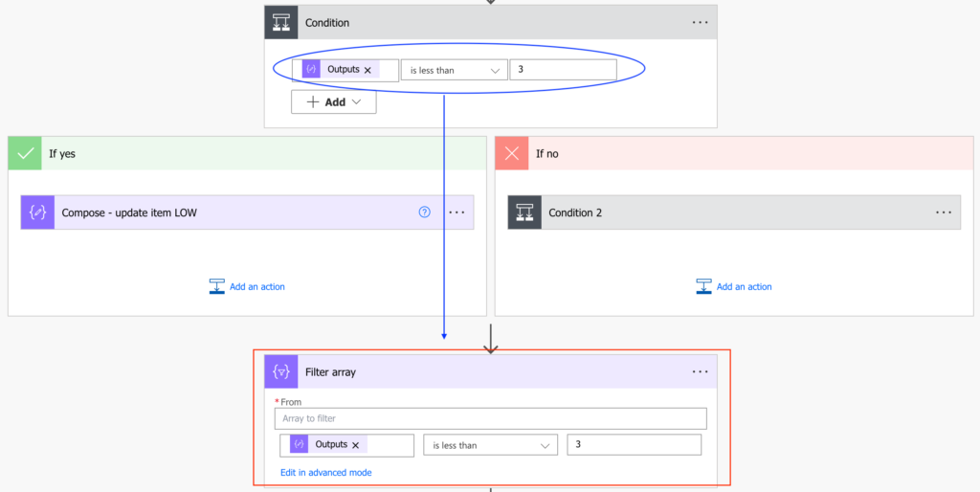The height and width of the screenshot is (492, 980).
Task: Click the Condition 2 card icon
Action: (x=524, y=212)
